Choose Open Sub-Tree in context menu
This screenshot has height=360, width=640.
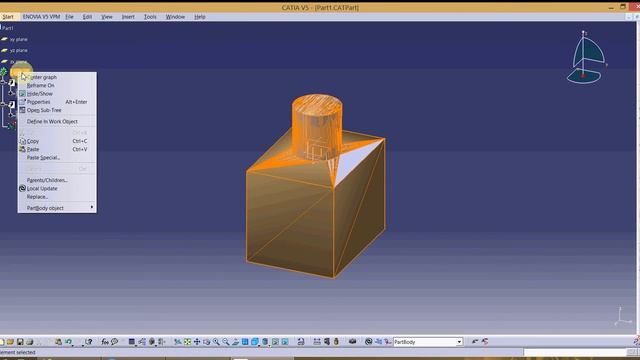click(57, 110)
